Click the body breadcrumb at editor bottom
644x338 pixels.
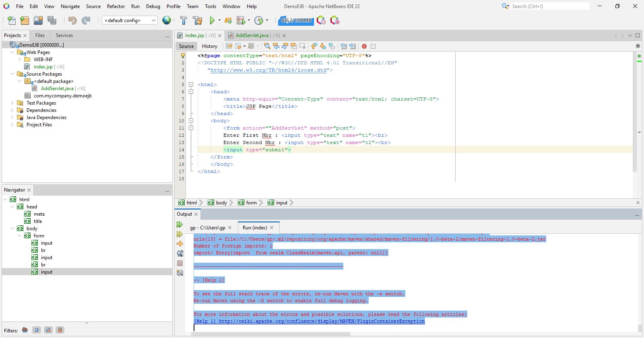tap(218, 203)
